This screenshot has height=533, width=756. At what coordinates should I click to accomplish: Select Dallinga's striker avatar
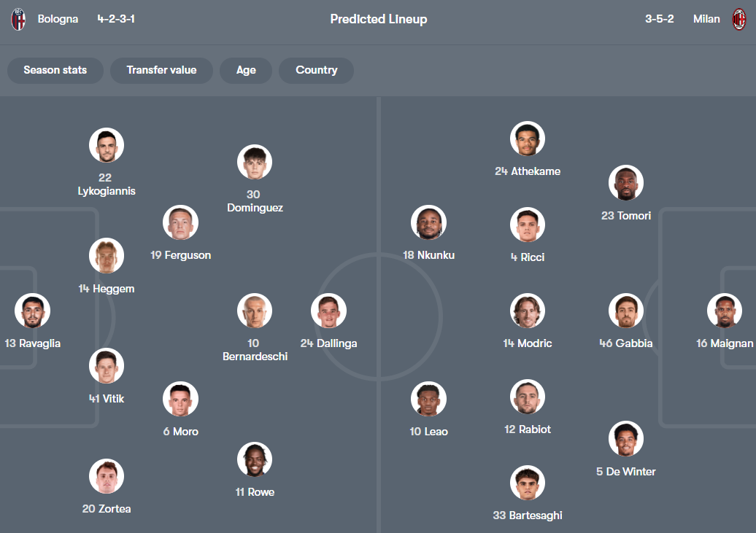coord(329,311)
